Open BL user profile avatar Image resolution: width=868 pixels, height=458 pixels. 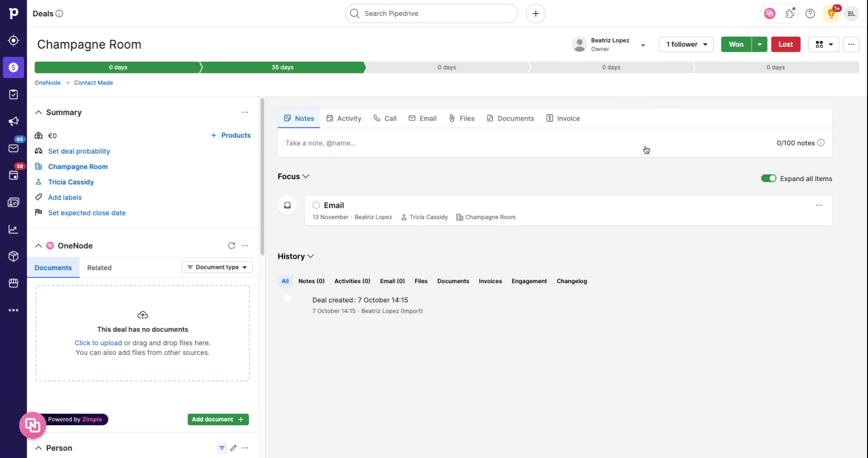(852, 13)
